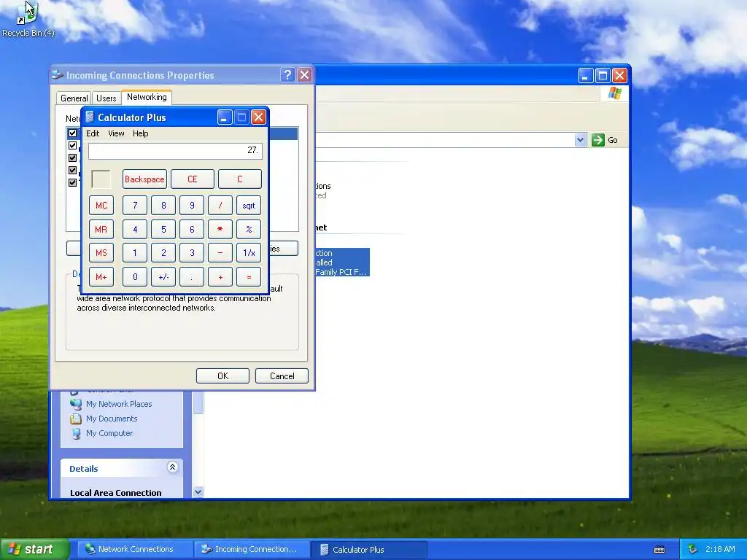Click the taskbar clock showing 2:18 AM
The height and width of the screenshot is (560, 747).
(720, 549)
